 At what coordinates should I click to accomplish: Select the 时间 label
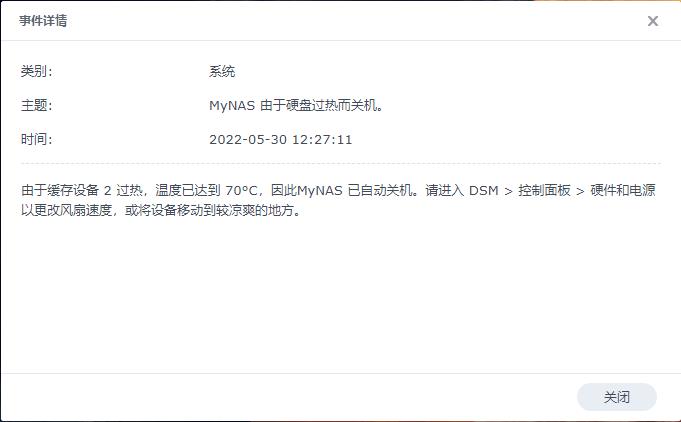coord(36,139)
